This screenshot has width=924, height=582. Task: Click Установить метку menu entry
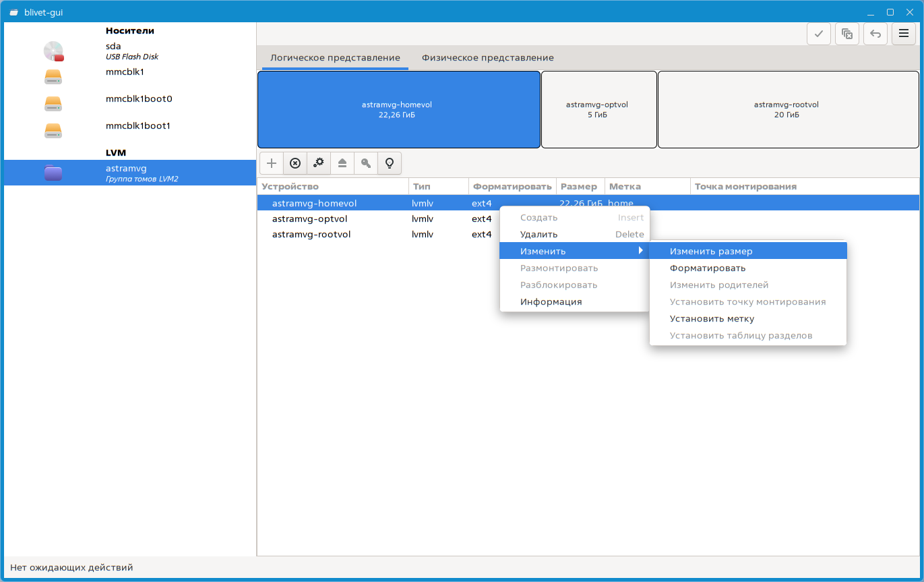pos(712,318)
